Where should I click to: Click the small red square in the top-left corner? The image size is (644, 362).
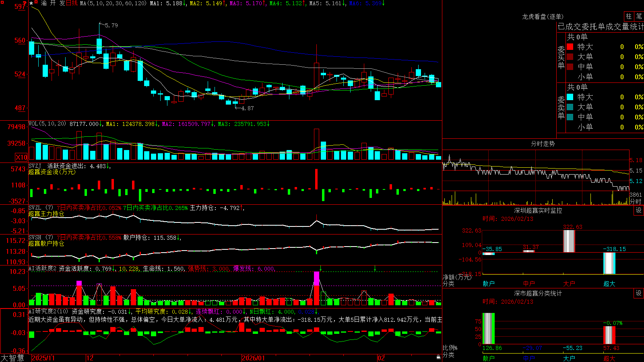[2, 2]
